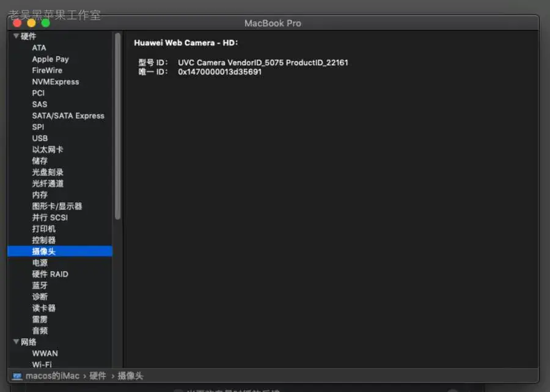This screenshot has width=550, height=392.
Task: Click the green zoom window button
Action: (x=45, y=23)
